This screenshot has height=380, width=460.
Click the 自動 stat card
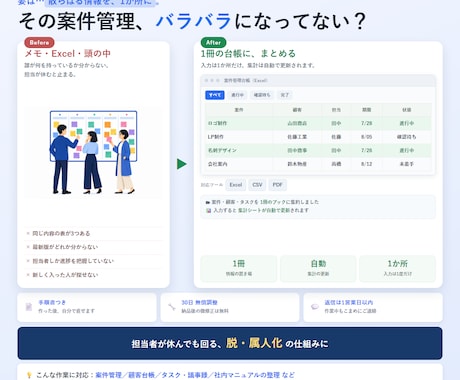coord(318,268)
